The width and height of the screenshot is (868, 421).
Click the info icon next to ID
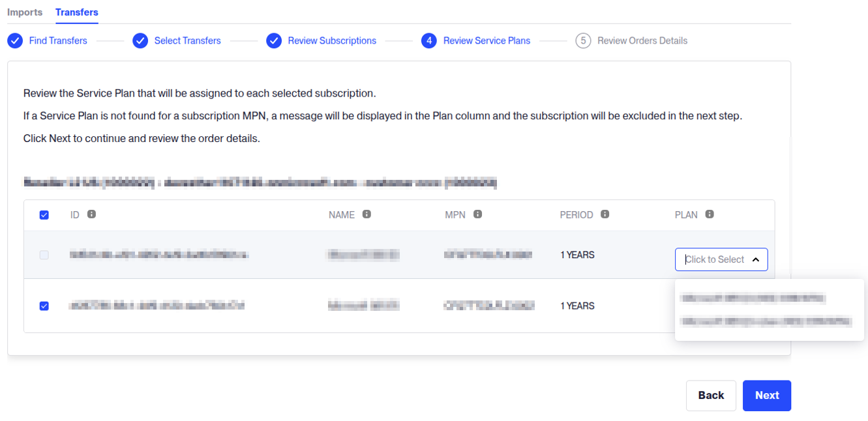[x=92, y=214]
